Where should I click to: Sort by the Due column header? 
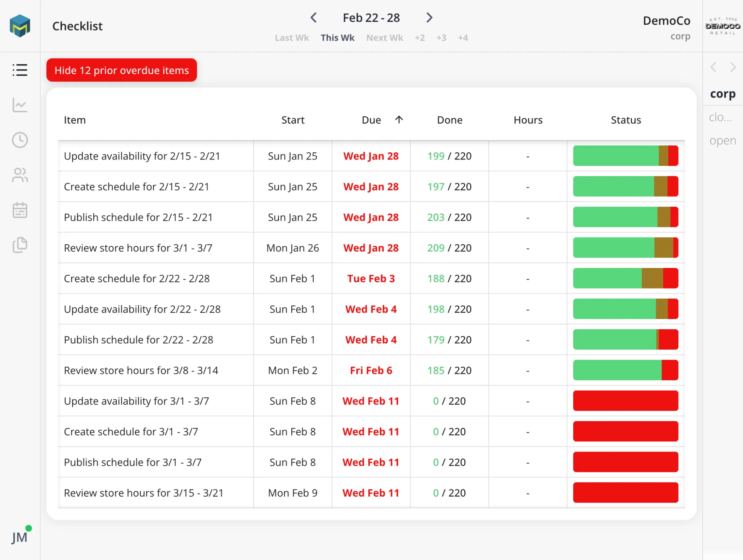371,120
